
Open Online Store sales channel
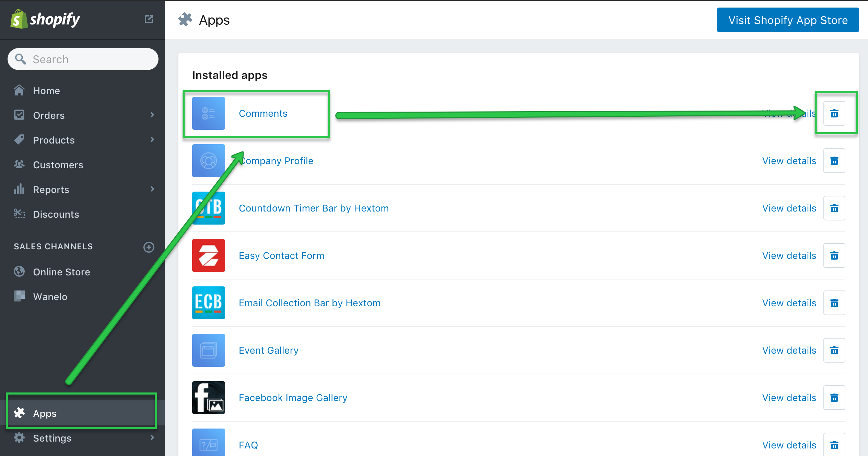pyautogui.click(x=61, y=272)
